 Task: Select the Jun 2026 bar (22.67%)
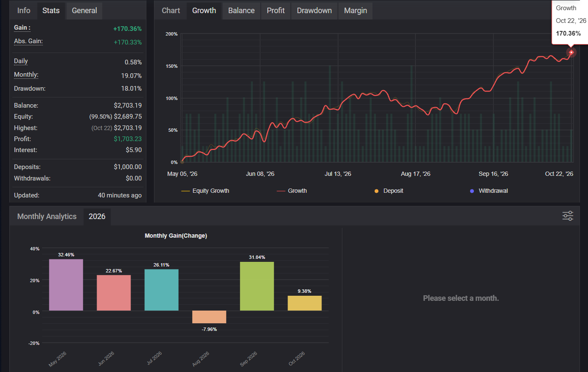pyautogui.click(x=114, y=293)
